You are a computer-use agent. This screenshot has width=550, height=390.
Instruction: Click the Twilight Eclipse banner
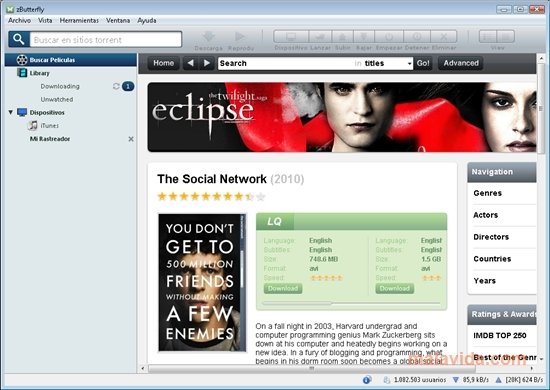[342, 117]
